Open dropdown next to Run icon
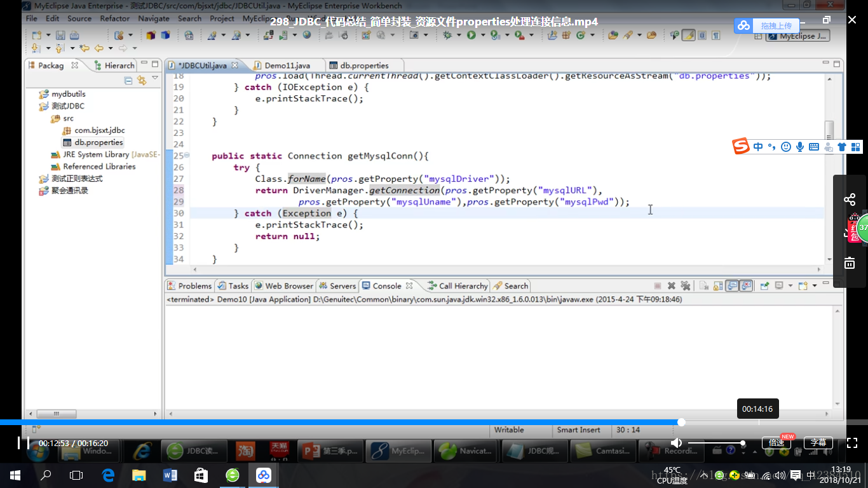 [x=482, y=36]
